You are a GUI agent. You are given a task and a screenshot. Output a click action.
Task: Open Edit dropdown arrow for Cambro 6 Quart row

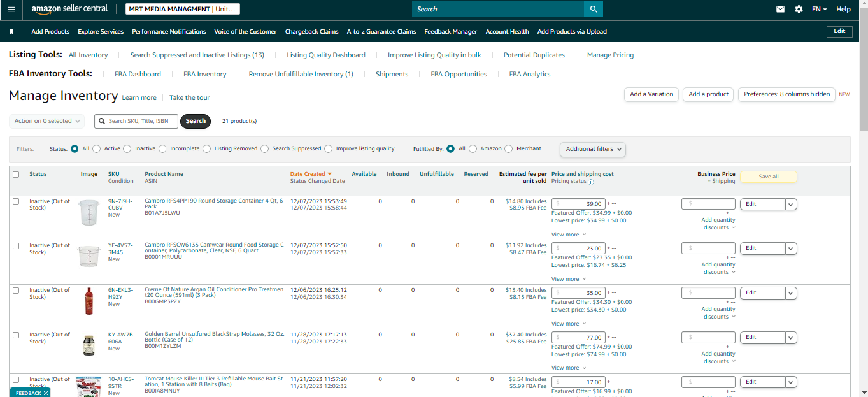(791, 249)
